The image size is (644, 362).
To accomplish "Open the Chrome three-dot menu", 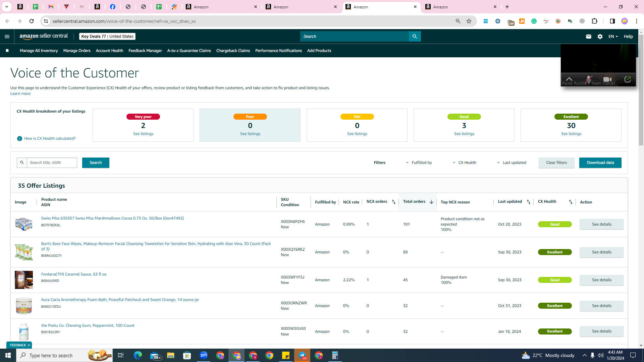I will [x=637, y=21].
